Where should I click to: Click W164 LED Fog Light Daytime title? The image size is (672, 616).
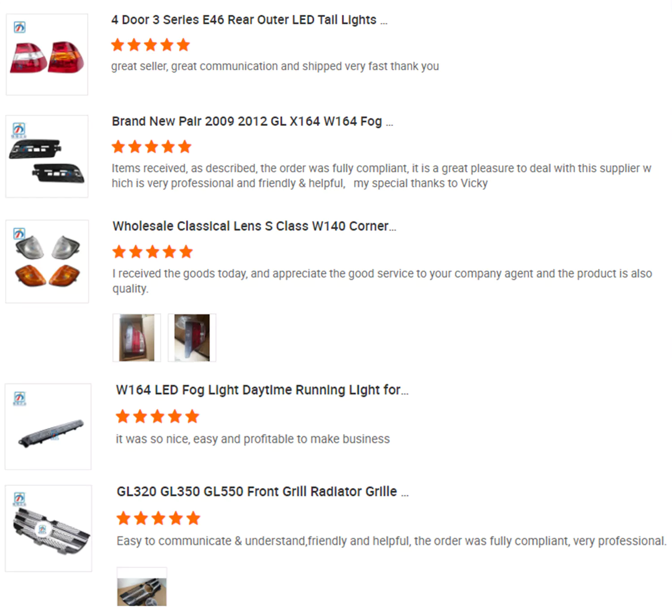pos(262,390)
